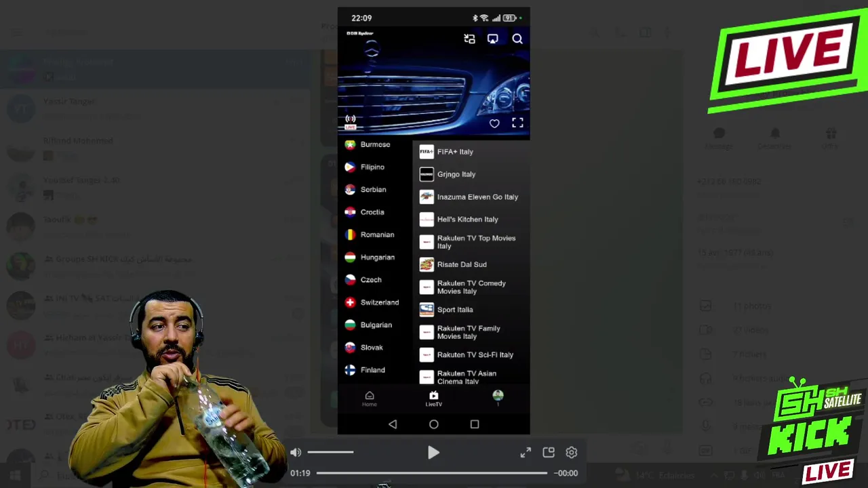Viewport: 868px width, 488px height.
Task: Mute the video with speaker icon
Action: pos(296,452)
